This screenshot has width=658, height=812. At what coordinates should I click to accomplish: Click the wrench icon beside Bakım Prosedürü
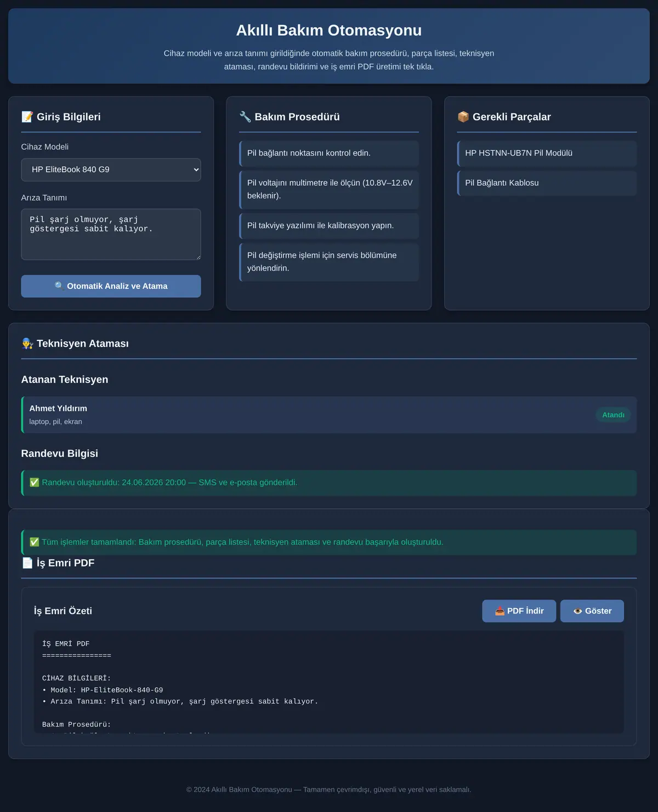click(x=245, y=117)
